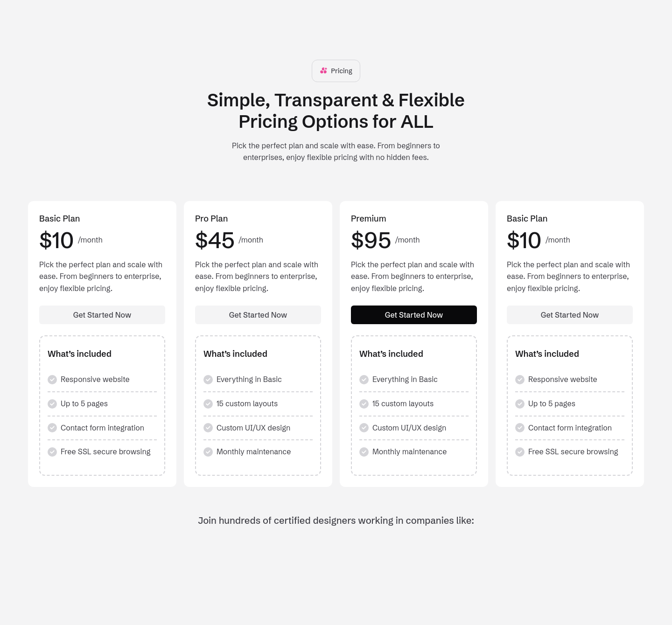The width and height of the screenshot is (672, 625).
Task: Click the checkmark next to Free SSL secure browsing
Action: tap(52, 452)
